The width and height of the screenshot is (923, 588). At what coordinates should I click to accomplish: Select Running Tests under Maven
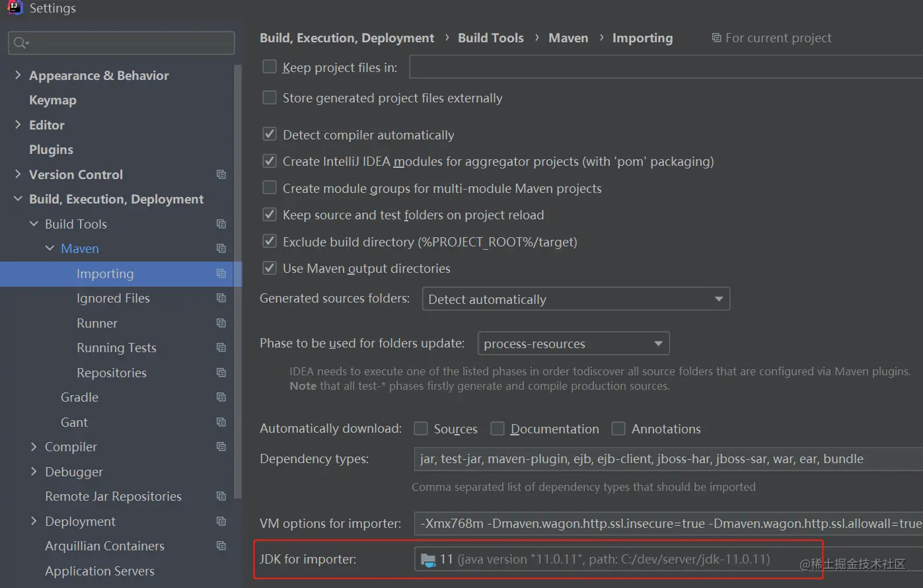[116, 348]
